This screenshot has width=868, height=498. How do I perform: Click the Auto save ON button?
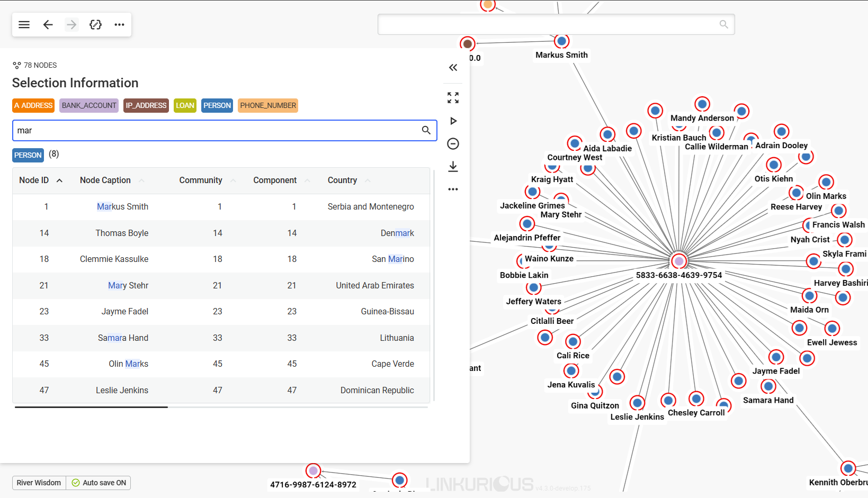[99, 483]
